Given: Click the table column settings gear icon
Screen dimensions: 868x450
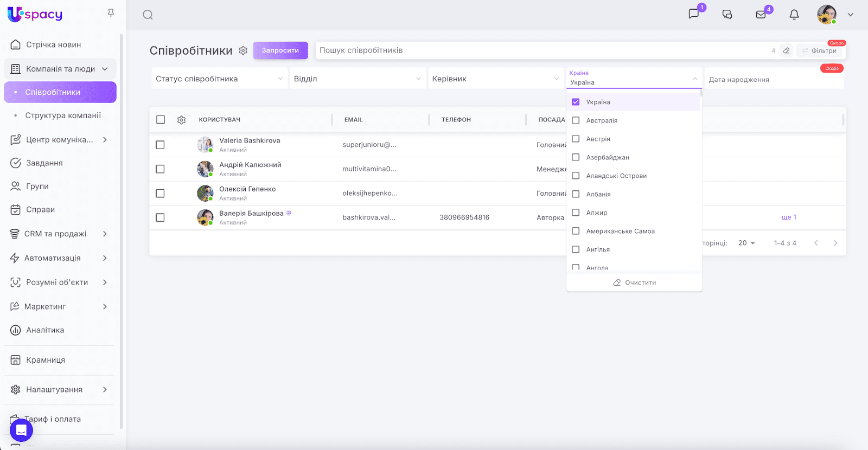Looking at the screenshot, I should 181,120.
